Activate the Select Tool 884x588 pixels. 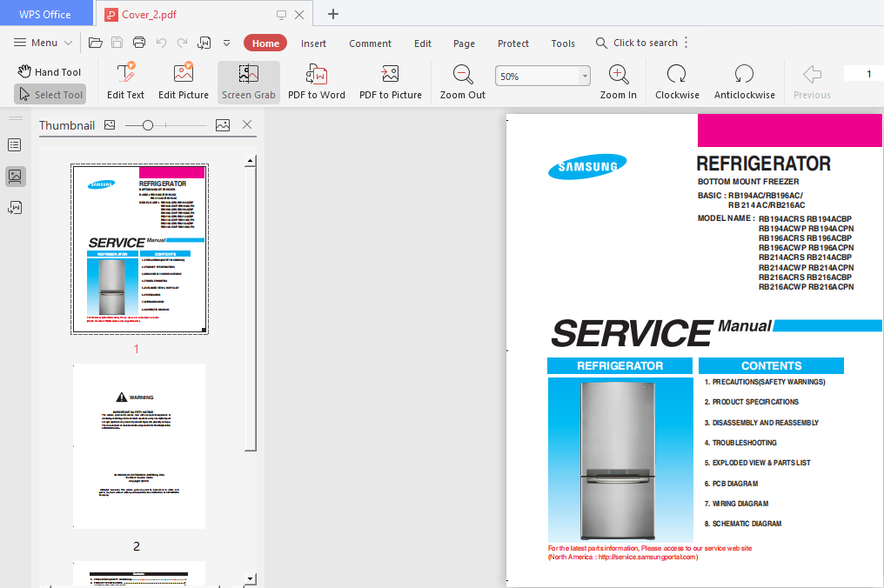(50, 95)
